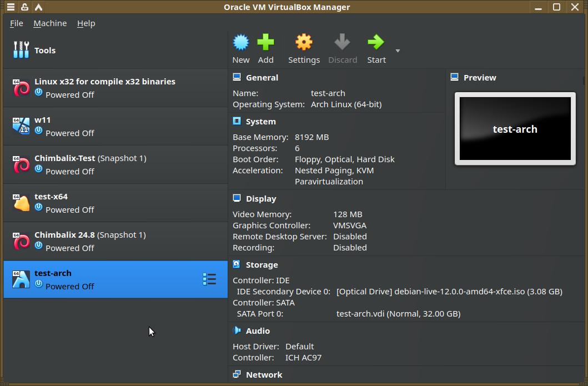The image size is (588, 386).
Task: Start the VM with the green arrow icon
Action: (376, 42)
